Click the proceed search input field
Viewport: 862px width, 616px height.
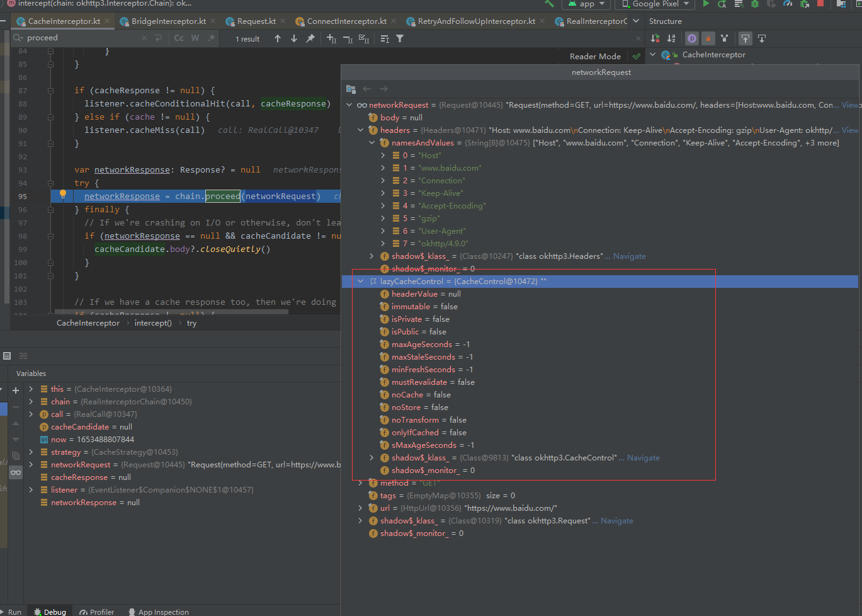(82, 38)
